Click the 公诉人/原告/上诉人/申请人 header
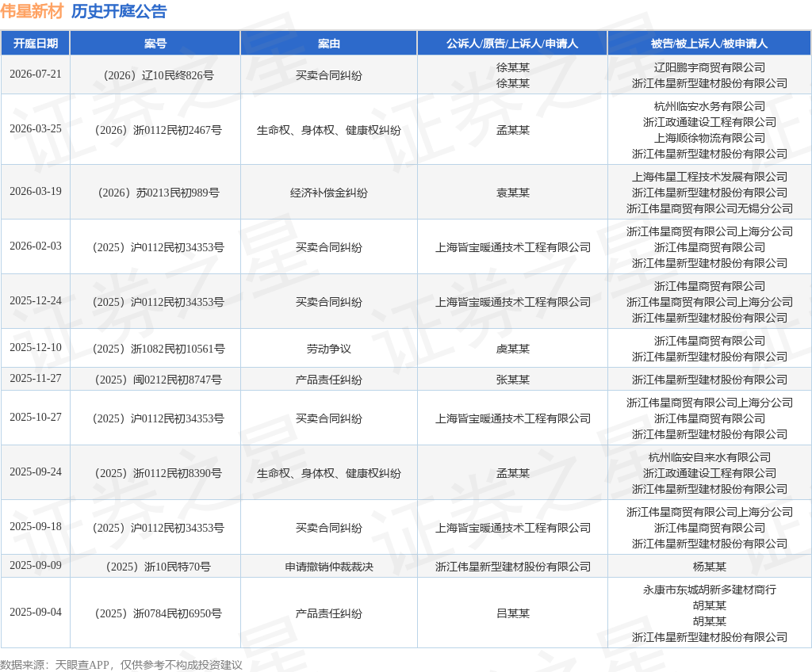 pos(512,44)
